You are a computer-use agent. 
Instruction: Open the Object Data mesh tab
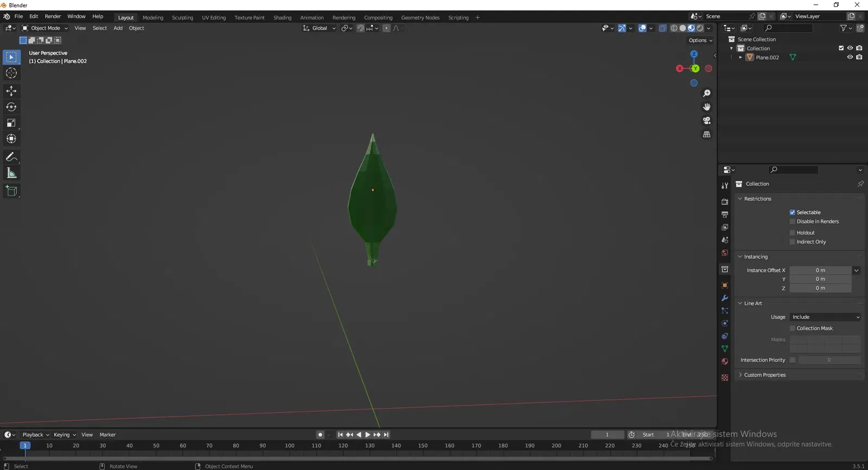coord(725,348)
